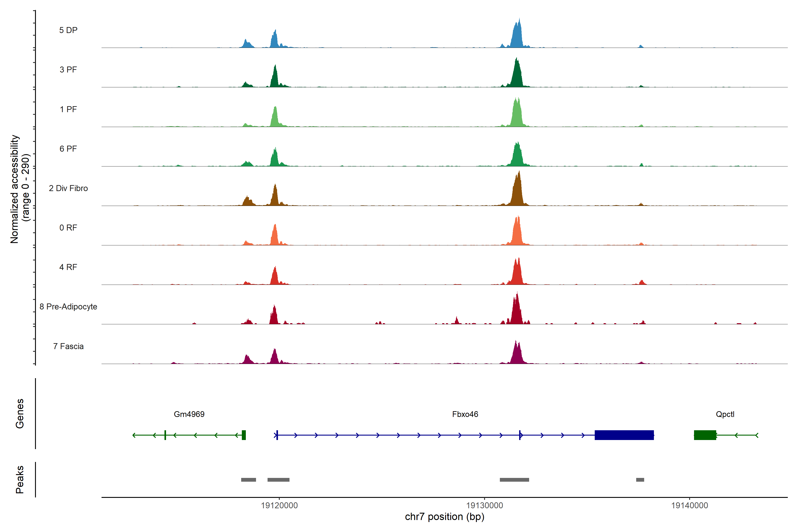Click the rightmost small gray peak bar

tap(640, 480)
